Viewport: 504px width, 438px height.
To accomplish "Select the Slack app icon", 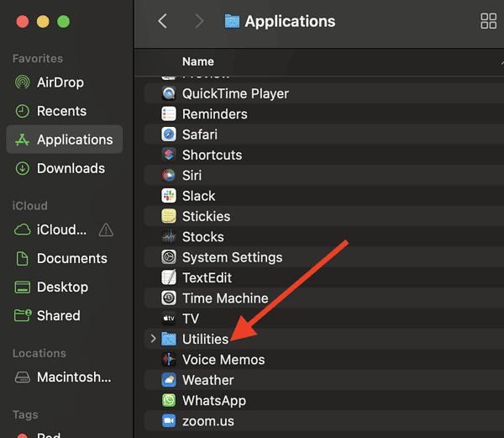I will [169, 196].
